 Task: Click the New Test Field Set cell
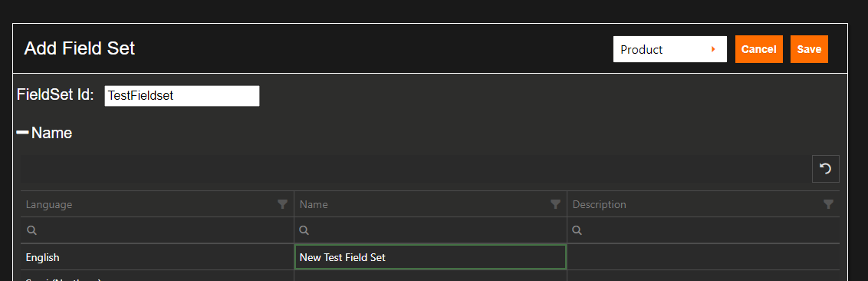pyautogui.click(x=430, y=258)
